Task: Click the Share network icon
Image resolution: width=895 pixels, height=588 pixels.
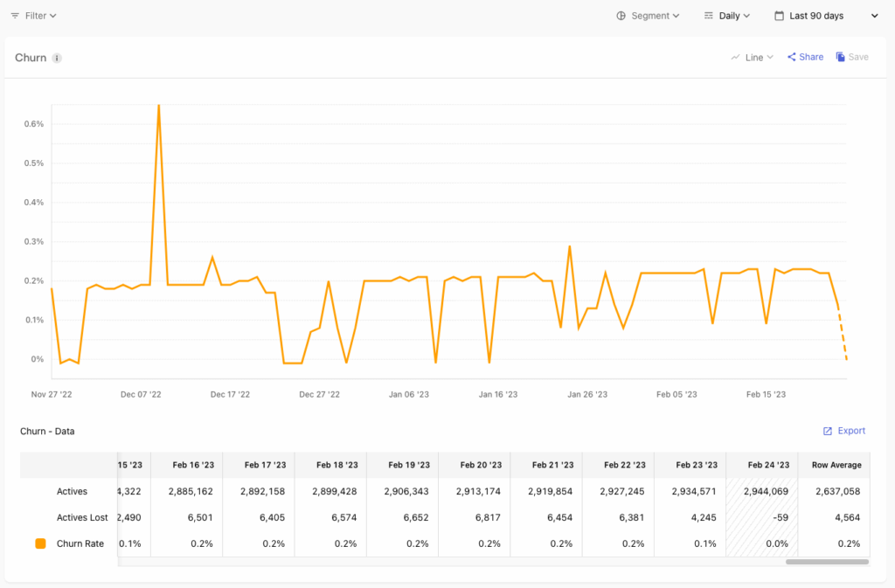Action: [x=791, y=56]
